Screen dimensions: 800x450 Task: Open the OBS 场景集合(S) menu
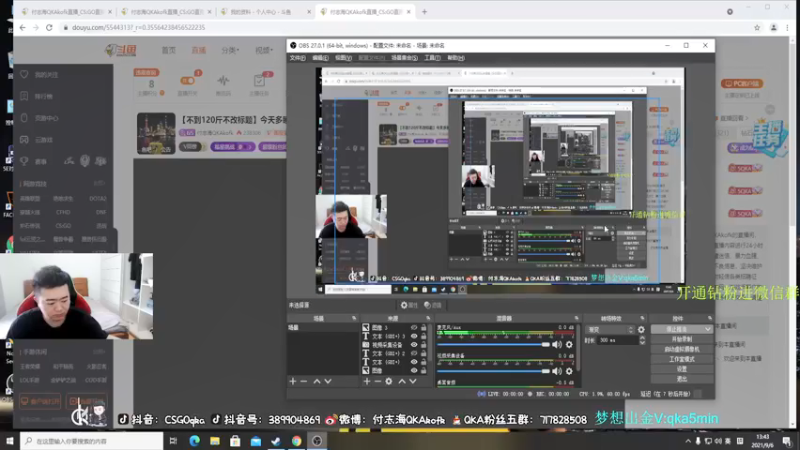pos(405,58)
